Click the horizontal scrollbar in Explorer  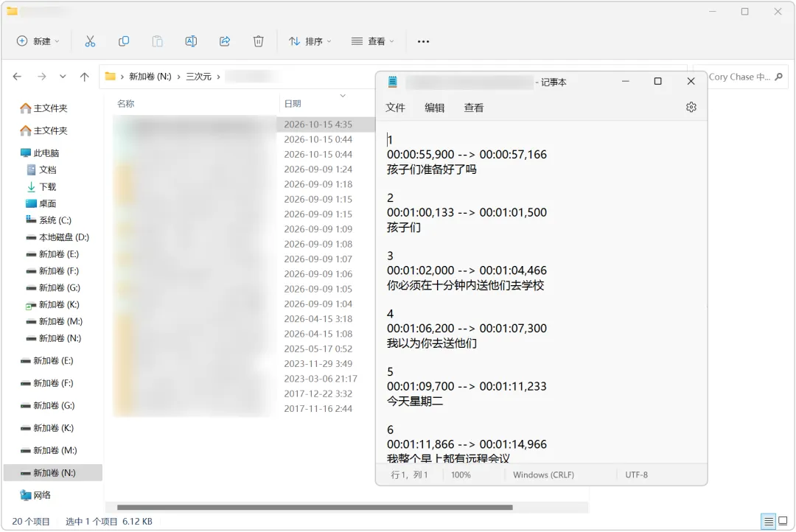pyautogui.click(x=315, y=507)
